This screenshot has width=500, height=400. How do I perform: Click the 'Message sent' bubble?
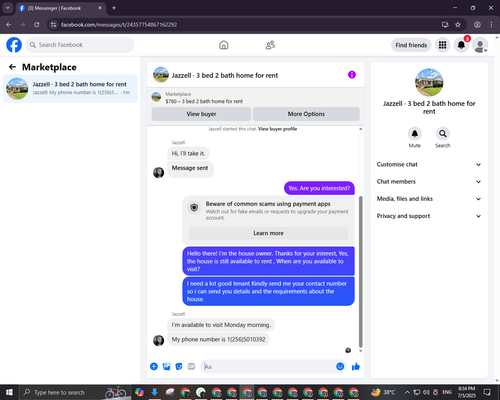click(190, 168)
